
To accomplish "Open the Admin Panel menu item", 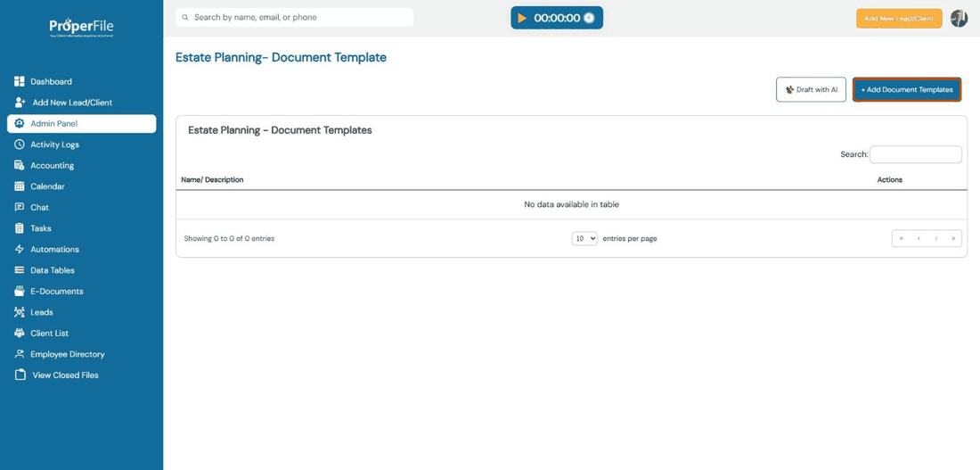I will coord(81,123).
